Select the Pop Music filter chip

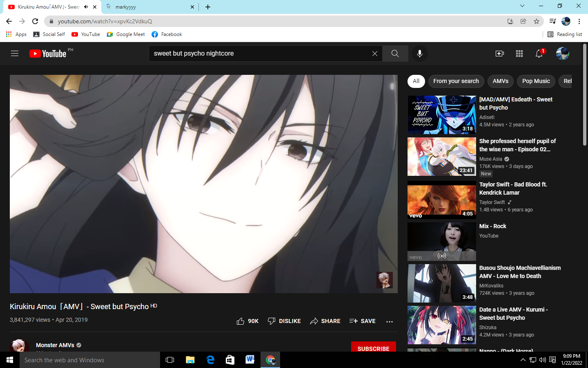[536, 81]
